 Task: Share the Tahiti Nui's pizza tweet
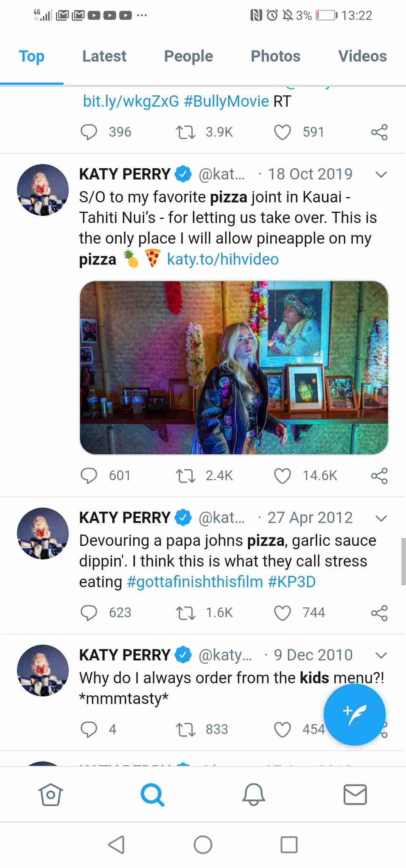[379, 476]
